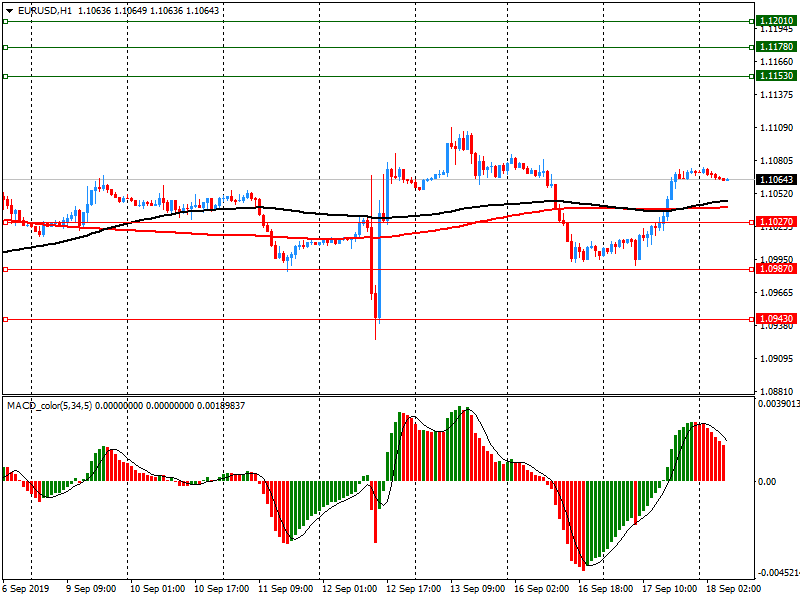Click right handle of 1.11530 line
The image size is (800, 600).
(x=752, y=77)
